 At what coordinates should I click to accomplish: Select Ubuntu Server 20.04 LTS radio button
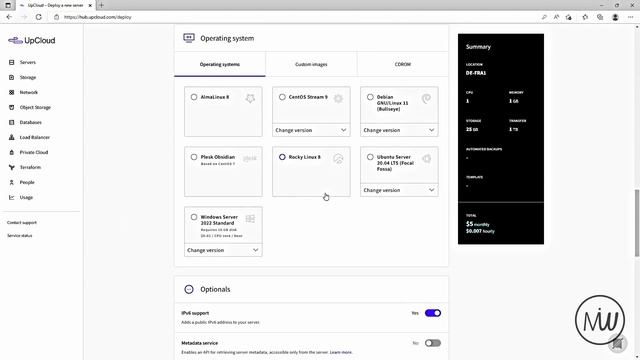point(370,157)
